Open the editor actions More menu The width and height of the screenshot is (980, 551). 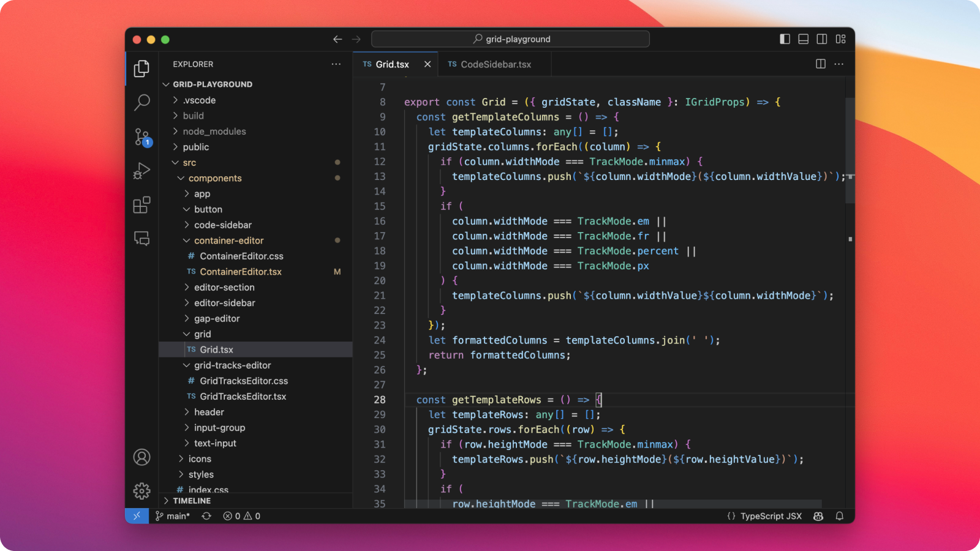[x=839, y=64]
